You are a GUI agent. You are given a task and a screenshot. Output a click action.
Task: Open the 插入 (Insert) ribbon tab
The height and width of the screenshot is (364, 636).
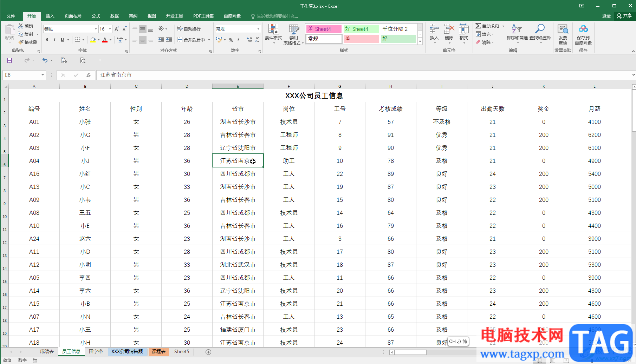pyautogui.click(x=50, y=16)
